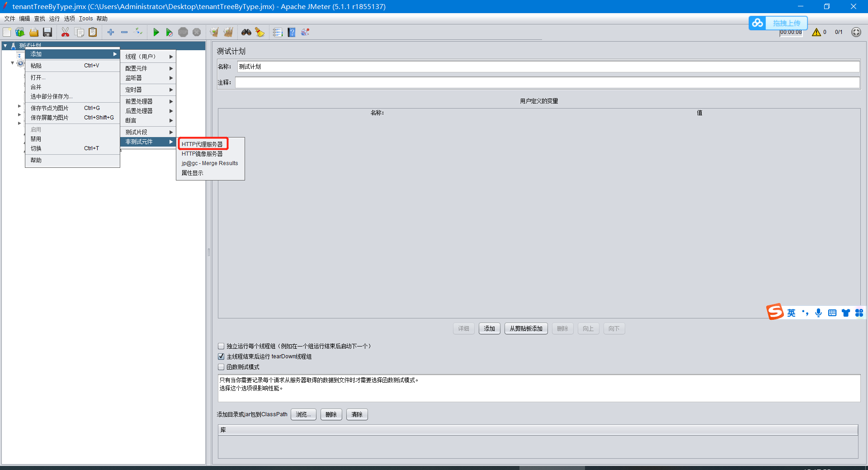Click the Cut scissors icon
Image resolution: width=868 pixels, height=470 pixels.
click(66, 32)
